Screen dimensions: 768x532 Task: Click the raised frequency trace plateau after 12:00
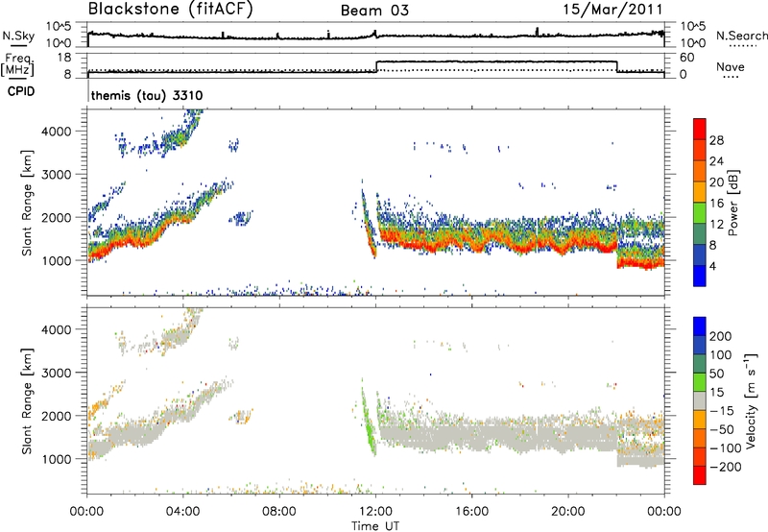pyautogui.click(x=496, y=61)
